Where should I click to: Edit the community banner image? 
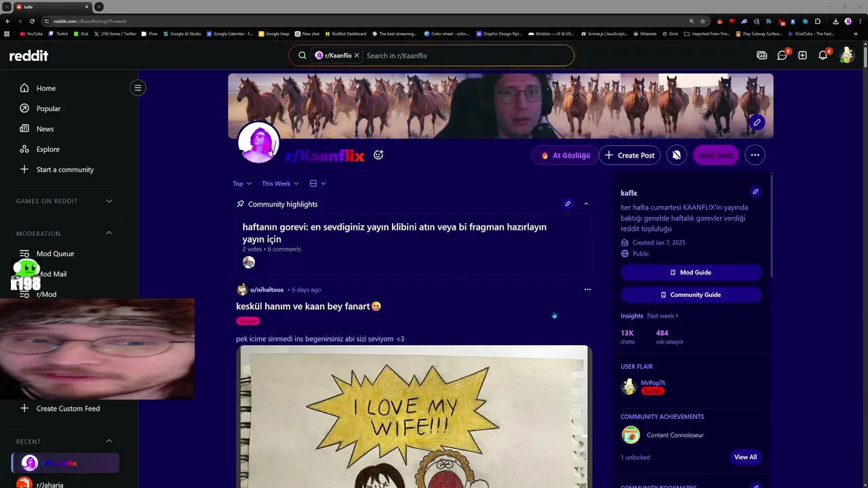pos(757,123)
